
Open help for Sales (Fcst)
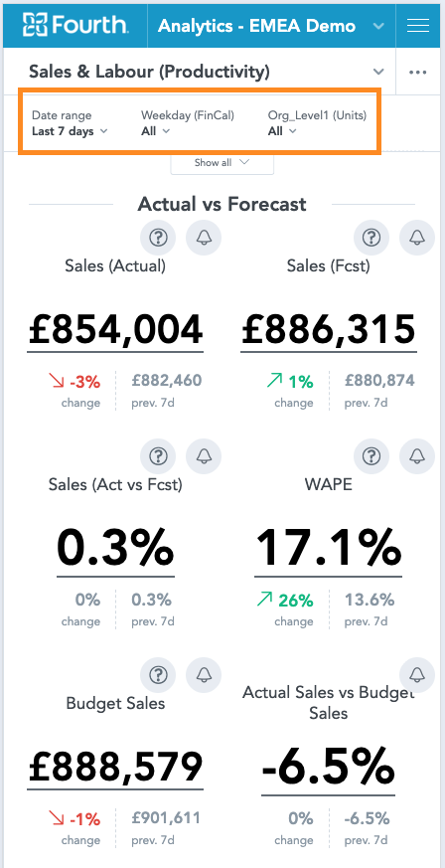[371, 238]
